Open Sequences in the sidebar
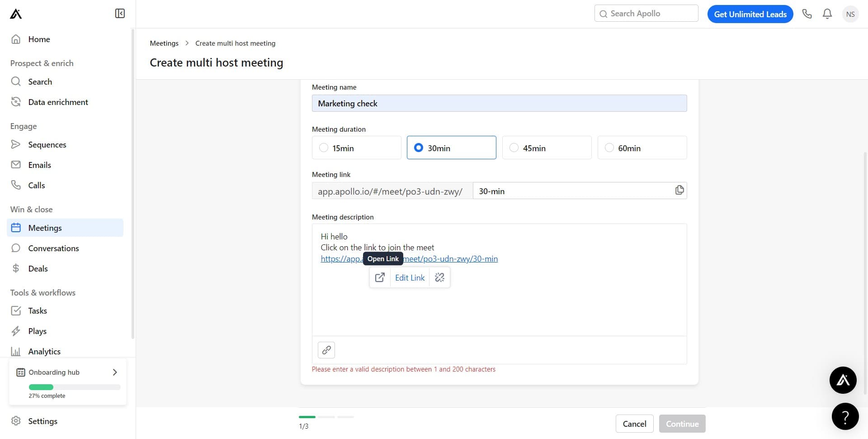The image size is (868, 439). (47, 144)
